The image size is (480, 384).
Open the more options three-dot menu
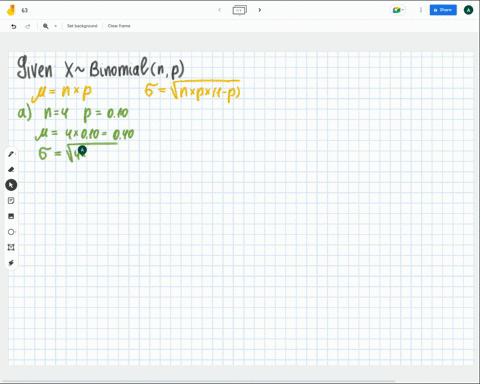tap(421, 10)
